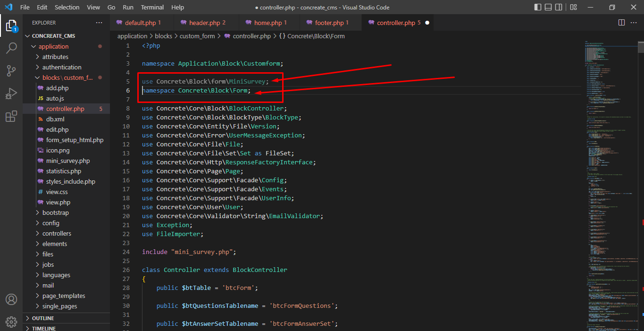Image resolution: width=644 pixels, height=331 pixels.
Task: Click custom_form in the breadcrumb
Action: 197,36
